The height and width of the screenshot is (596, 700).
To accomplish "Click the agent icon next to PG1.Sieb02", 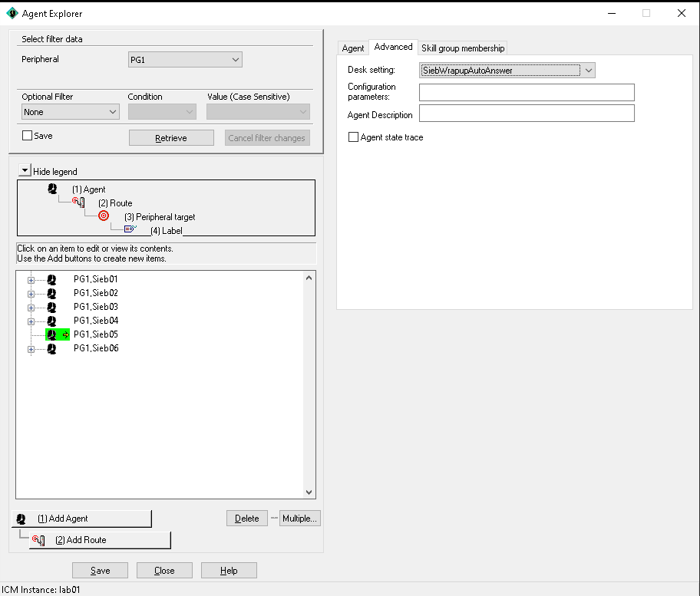I will pos(51,292).
